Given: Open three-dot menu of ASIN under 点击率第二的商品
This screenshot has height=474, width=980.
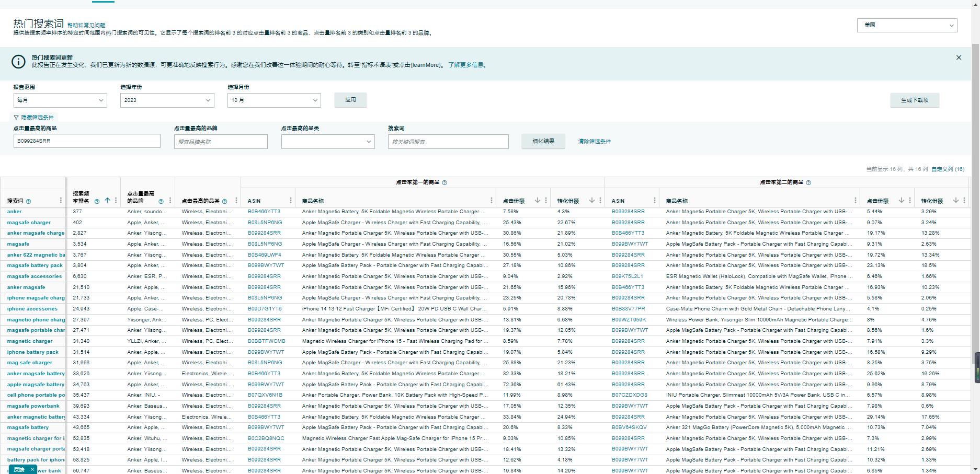Looking at the screenshot, I should click(x=654, y=201).
